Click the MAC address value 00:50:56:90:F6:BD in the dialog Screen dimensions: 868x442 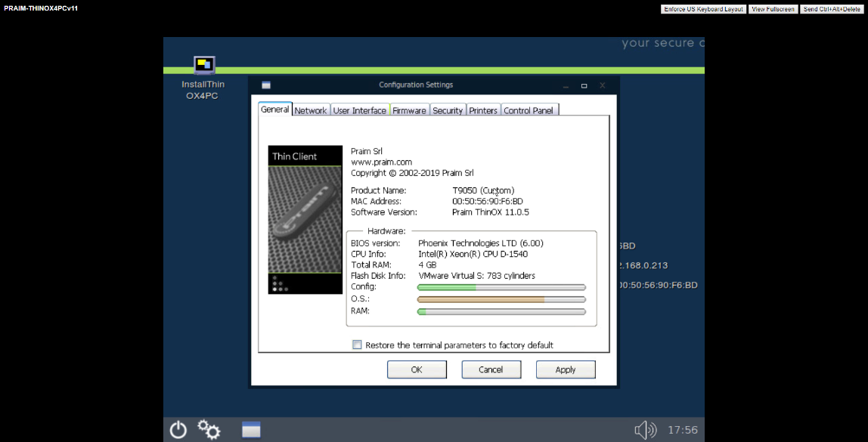click(488, 202)
